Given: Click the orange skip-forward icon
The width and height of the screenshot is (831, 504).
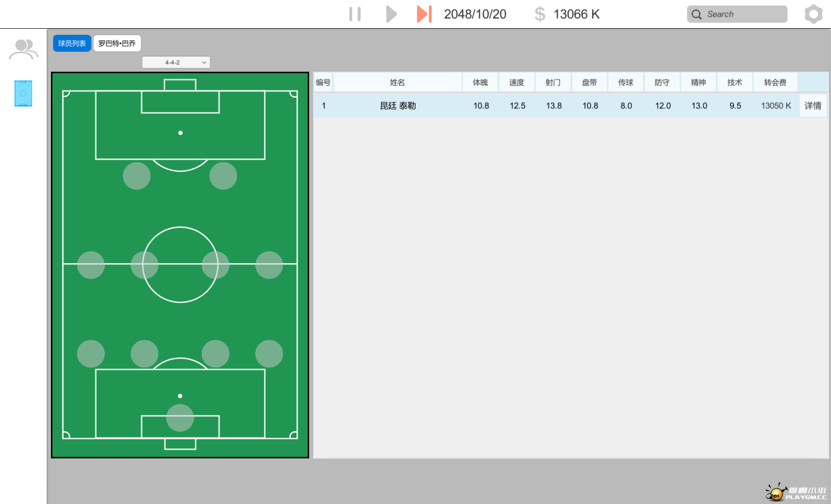Looking at the screenshot, I should pyautogui.click(x=424, y=14).
